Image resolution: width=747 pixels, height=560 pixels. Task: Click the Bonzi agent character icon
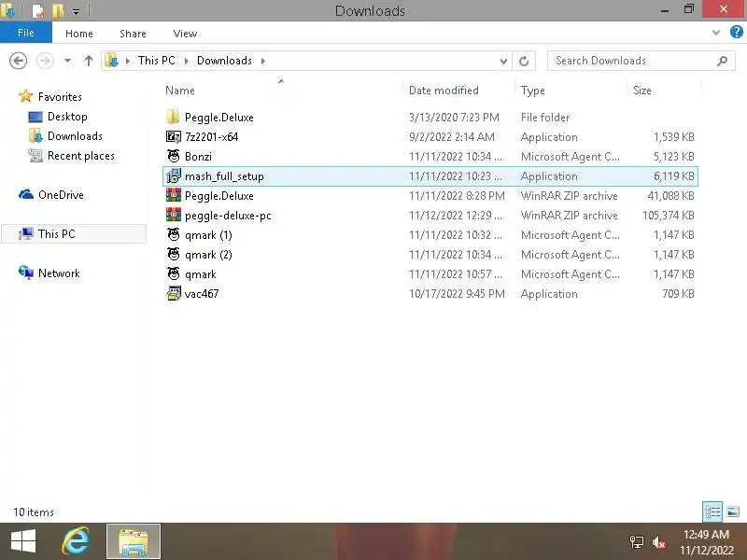[x=174, y=156]
